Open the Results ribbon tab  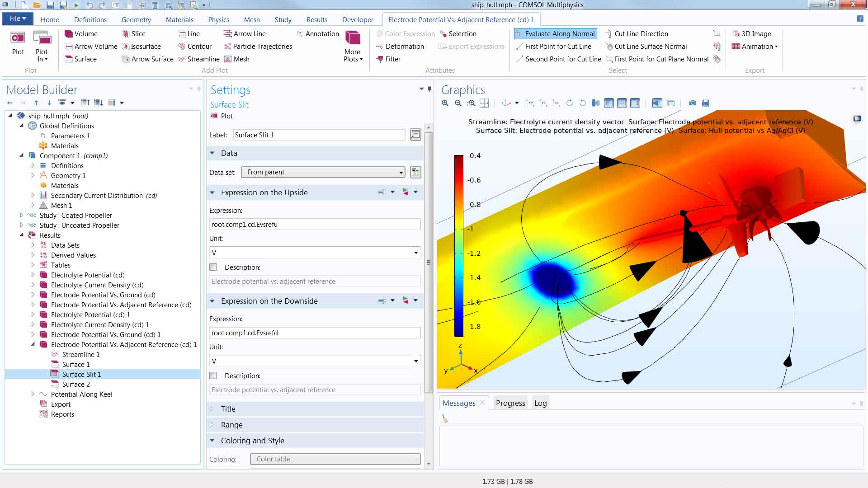316,20
